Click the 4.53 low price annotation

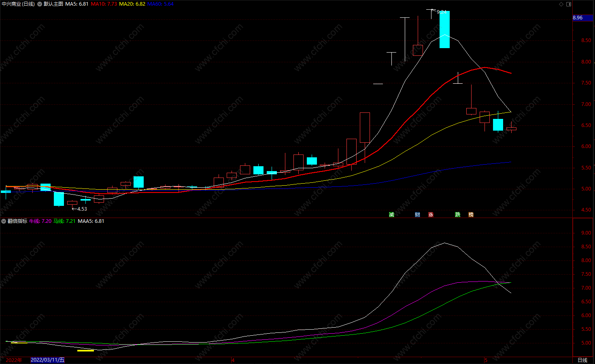(82, 209)
